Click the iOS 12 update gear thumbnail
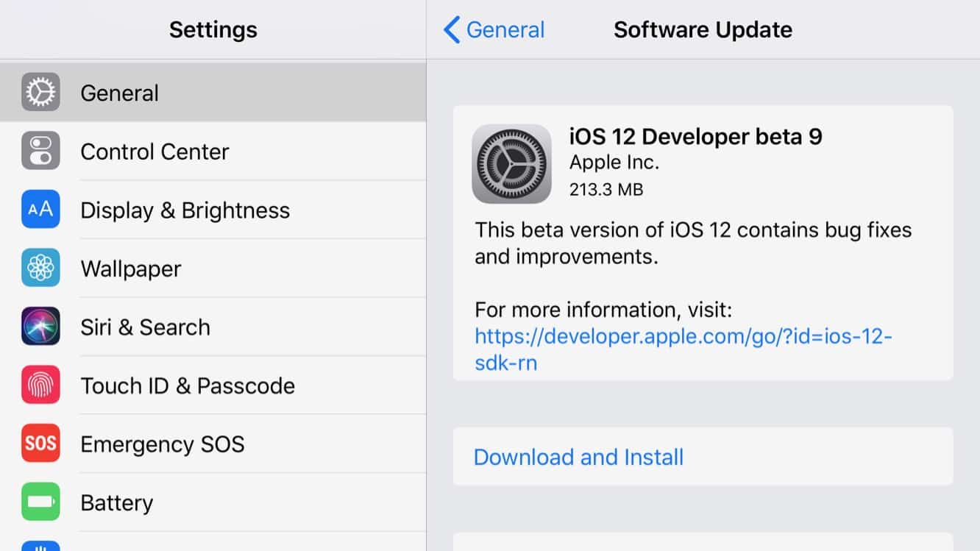Screen dimensions: 980x551 tap(511, 163)
